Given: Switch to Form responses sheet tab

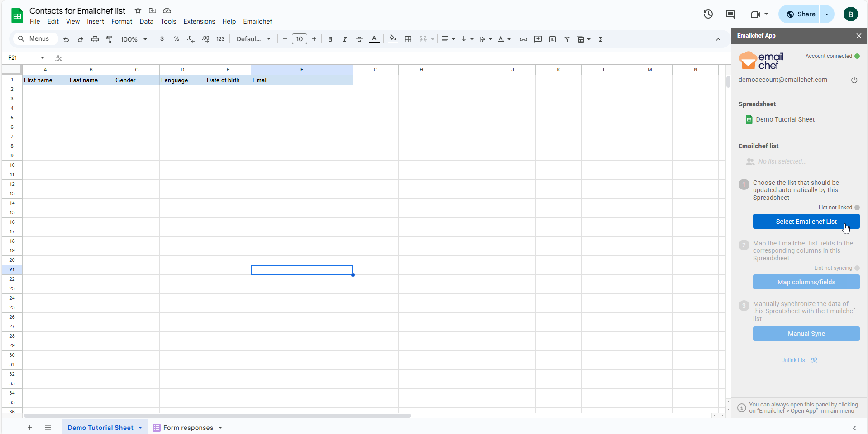Looking at the screenshot, I should [x=188, y=428].
